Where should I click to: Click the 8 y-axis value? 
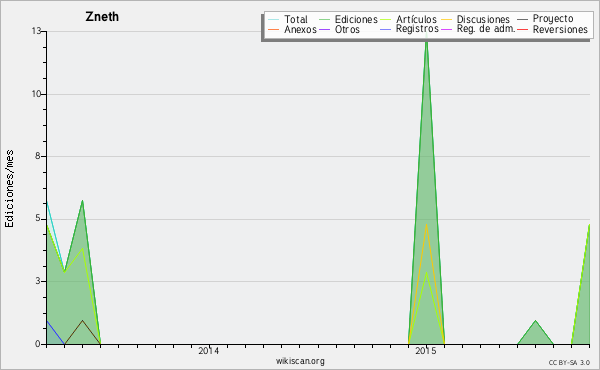tap(38, 156)
